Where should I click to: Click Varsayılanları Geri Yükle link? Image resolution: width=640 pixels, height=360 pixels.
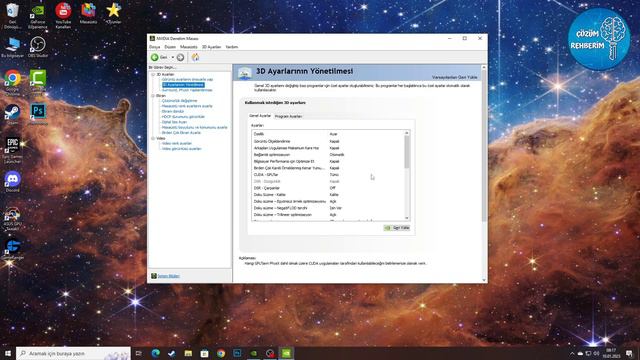click(x=454, y=77)
